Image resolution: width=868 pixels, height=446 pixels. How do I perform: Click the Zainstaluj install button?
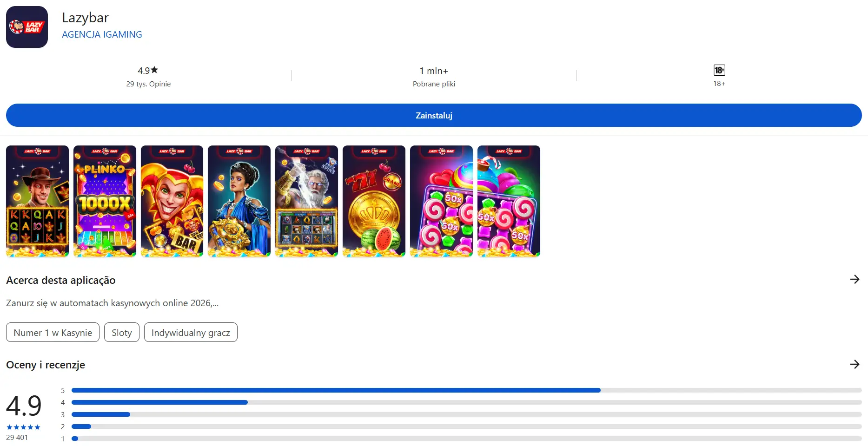tap(434, 115)
